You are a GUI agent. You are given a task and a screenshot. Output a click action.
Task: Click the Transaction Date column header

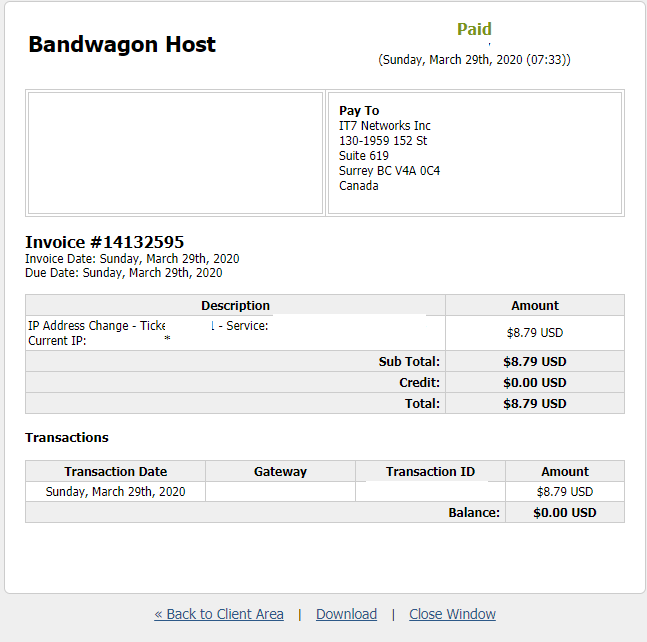115,472
